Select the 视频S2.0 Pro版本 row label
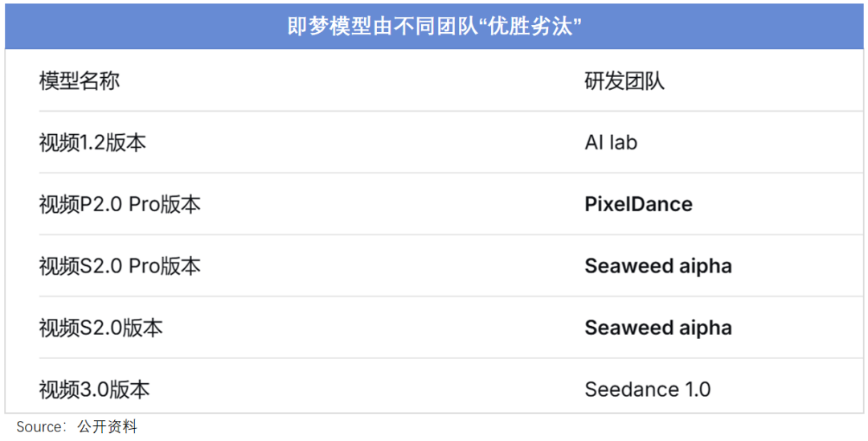The image size is (868, 441). tap(120, 266)
